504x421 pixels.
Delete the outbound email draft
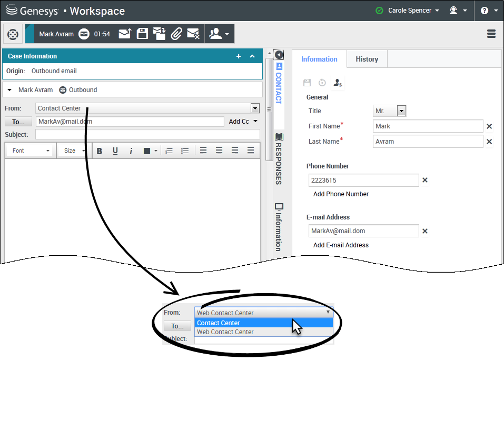[193, 34]
